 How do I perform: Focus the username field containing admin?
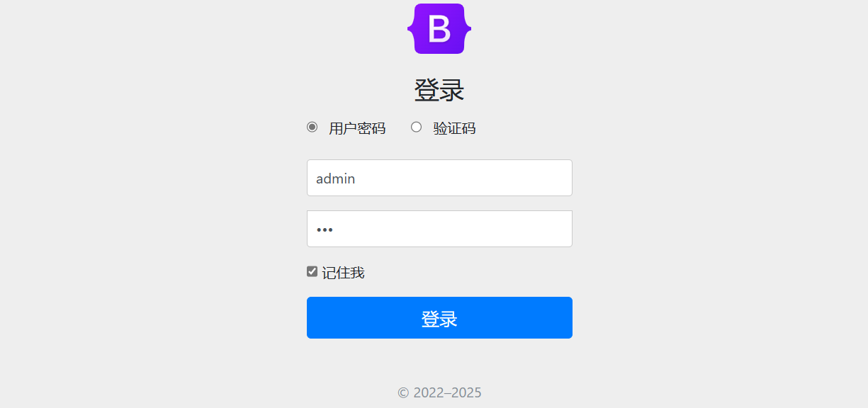tap(439, 178)
